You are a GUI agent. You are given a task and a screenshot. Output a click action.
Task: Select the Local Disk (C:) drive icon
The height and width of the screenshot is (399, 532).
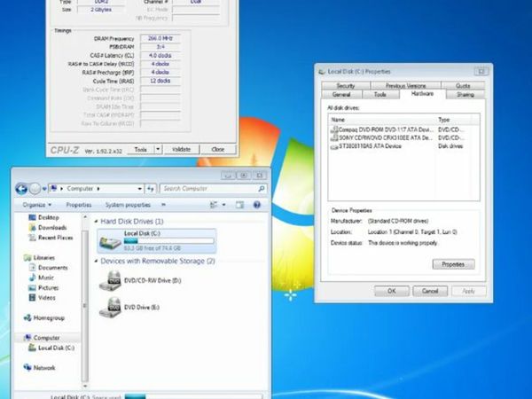coord(110,242)
